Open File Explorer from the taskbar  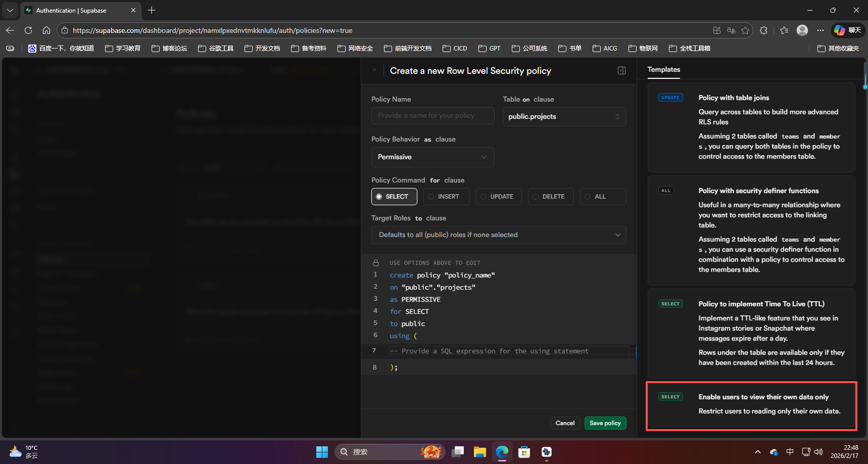(480, 452)
